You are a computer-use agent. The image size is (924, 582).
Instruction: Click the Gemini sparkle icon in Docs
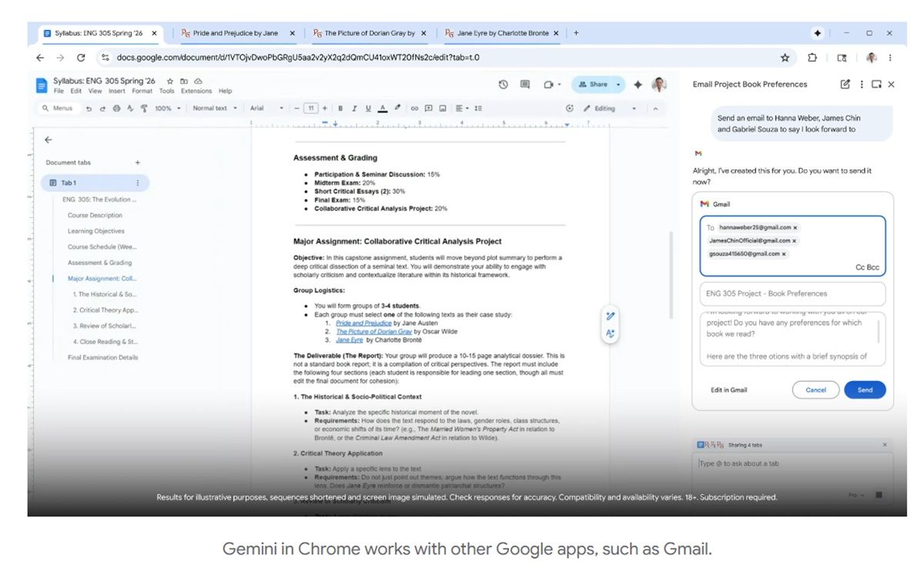tap(638, 85)
